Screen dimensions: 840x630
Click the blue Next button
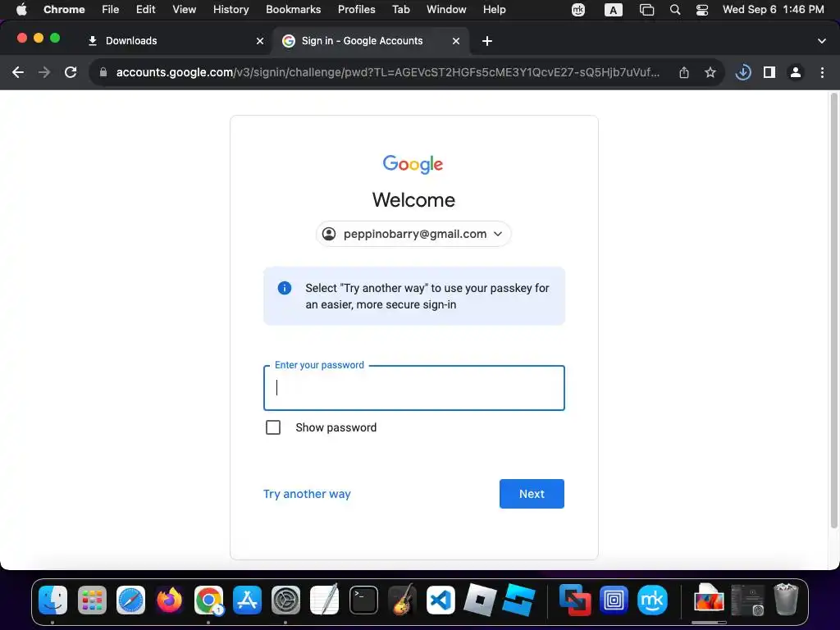pyautogui.click(x=532, y=494)
